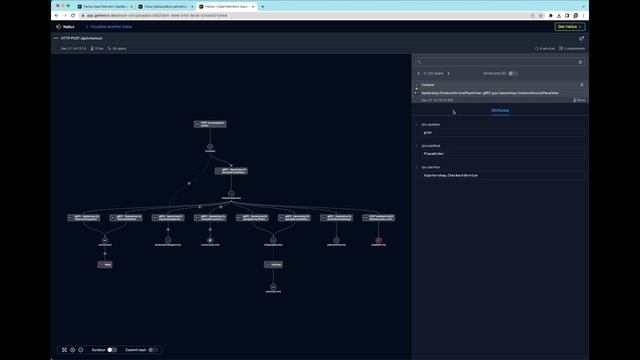Open a new browser tab with plus
This screenshot has height=360, width=640.
(262, 7)
